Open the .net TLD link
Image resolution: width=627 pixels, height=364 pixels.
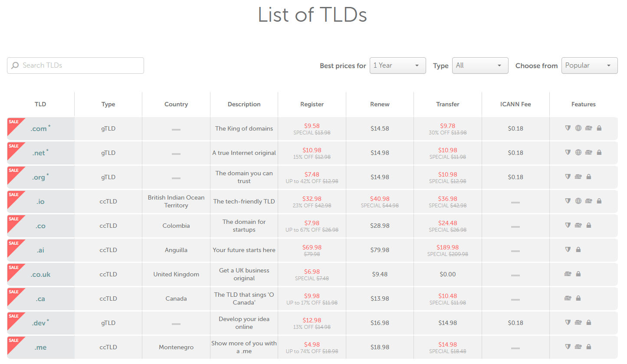tap(39, 153)
